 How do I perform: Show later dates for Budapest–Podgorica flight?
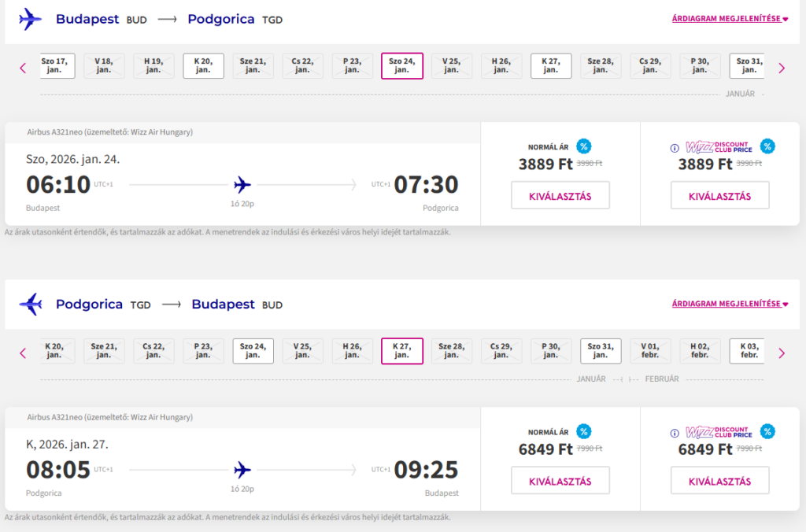pos(781,68)
